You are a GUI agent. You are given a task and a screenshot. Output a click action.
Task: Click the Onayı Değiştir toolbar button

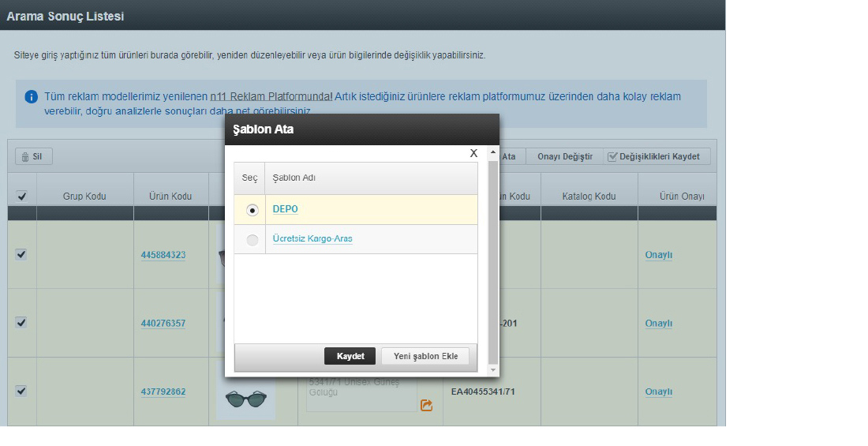point(564,156)
